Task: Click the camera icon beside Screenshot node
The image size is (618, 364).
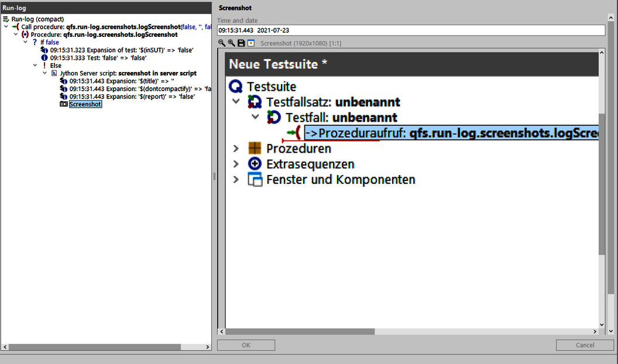Action: [64, 104]
